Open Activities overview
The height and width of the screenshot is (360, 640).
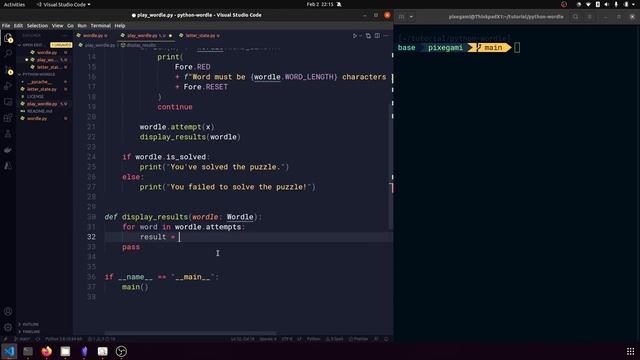click(14, 4)
